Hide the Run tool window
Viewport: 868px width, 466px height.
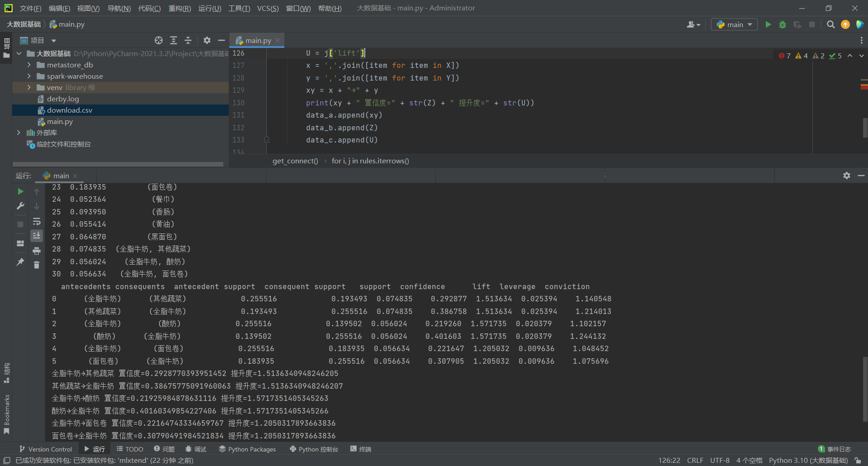tap(861, 176)
